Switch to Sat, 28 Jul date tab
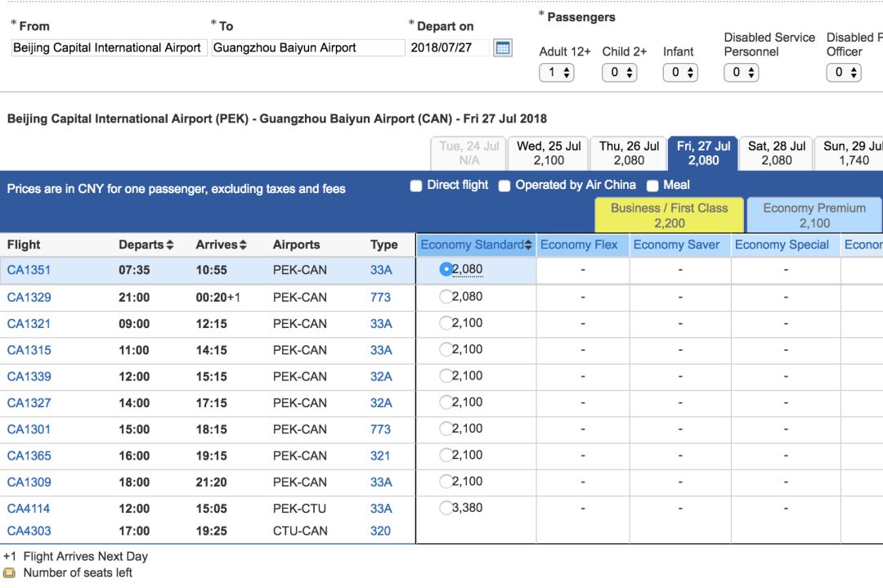Viewport: 883px width, 588px height. [x=776, y=153]
